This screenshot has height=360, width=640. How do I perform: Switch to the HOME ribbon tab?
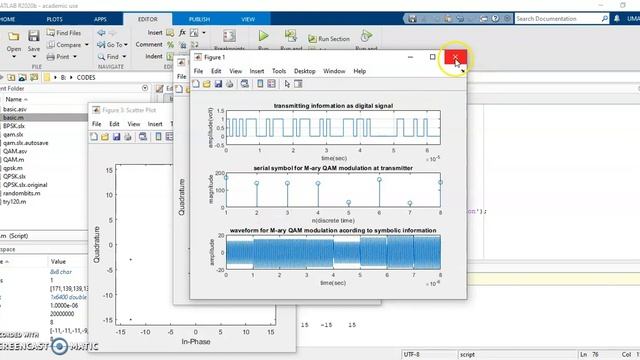coord(7,19)
